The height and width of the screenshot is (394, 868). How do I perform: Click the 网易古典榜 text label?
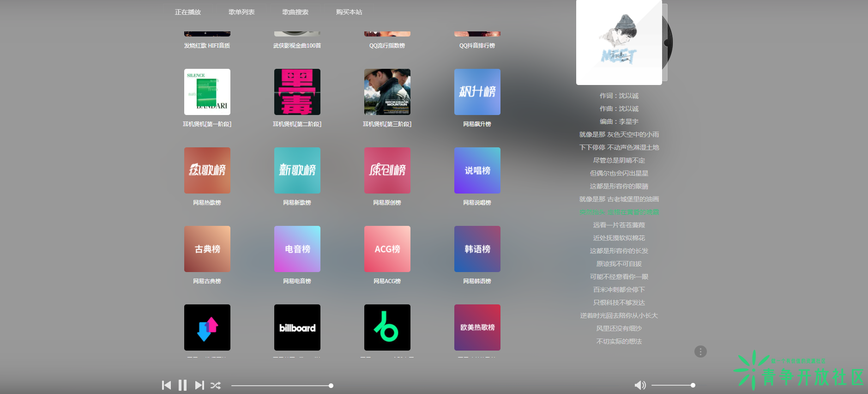coord(207,281)
